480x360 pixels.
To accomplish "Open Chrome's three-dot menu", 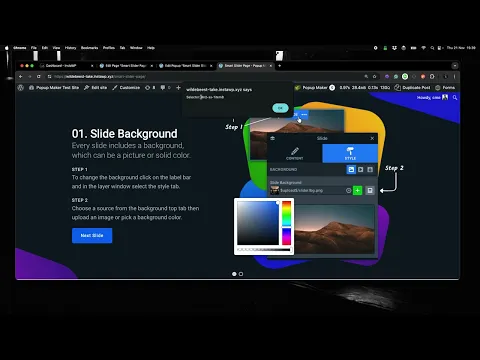I will click(x=454, y=76).
